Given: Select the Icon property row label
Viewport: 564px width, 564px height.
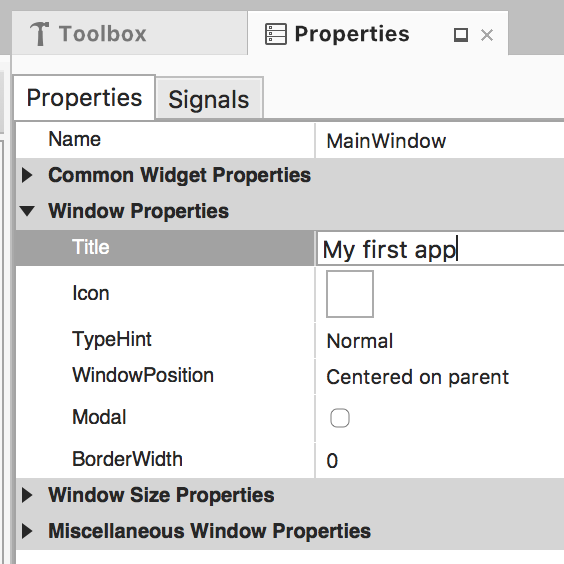Looking at the screenshot, I should pyautogui.click(x=91, y=293).
